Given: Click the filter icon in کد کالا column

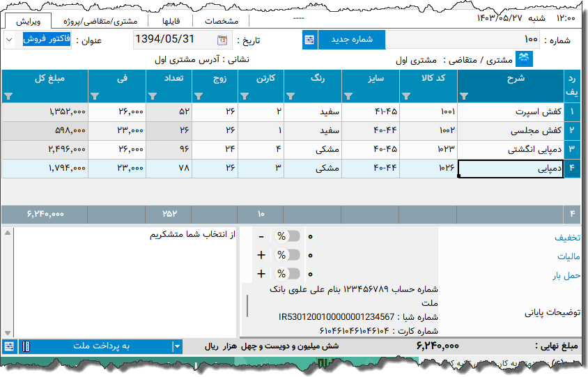Looking at the screenshot, I should [406, 96].
